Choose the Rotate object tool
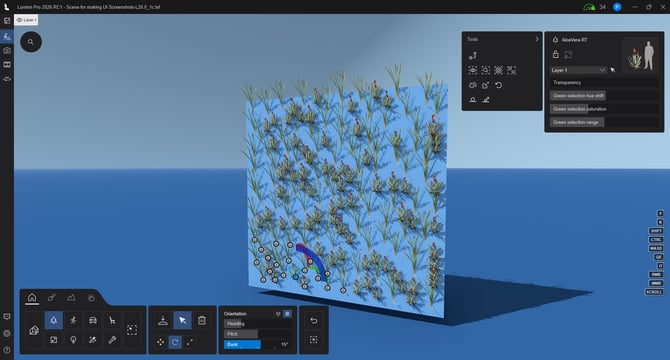 [x=175, y=342]
